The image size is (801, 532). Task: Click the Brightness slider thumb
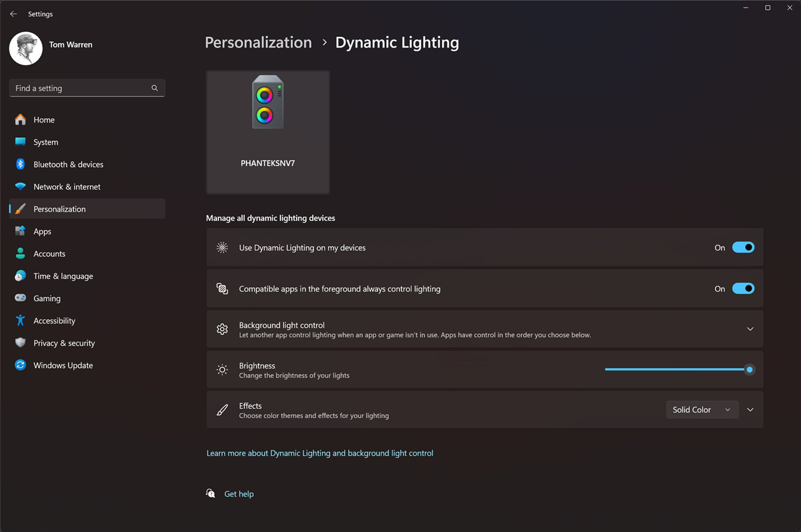click(x=749, y=369)
